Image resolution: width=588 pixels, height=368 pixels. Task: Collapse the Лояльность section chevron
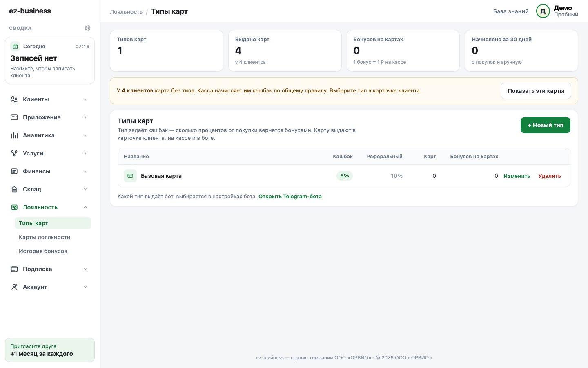coord(85,207)
